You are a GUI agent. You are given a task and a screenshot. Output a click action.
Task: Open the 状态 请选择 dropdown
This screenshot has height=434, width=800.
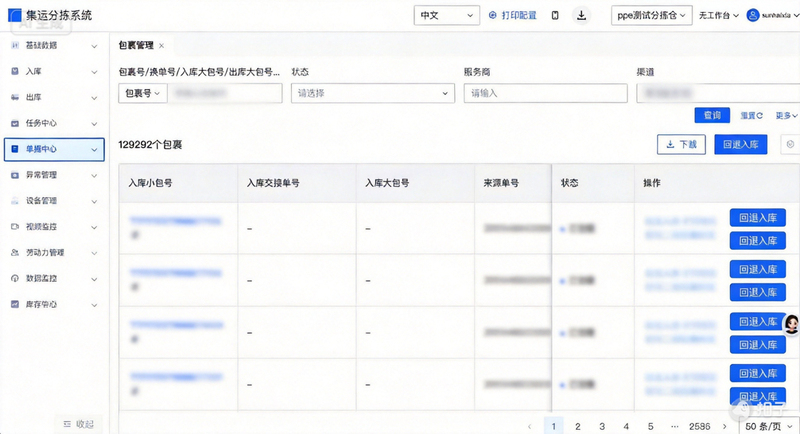coord(373,93)
